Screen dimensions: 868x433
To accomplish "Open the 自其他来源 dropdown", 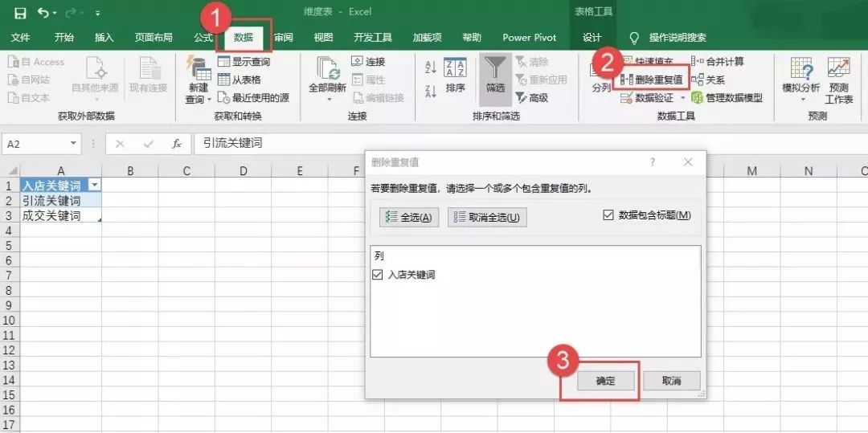I will click(95, 80).
